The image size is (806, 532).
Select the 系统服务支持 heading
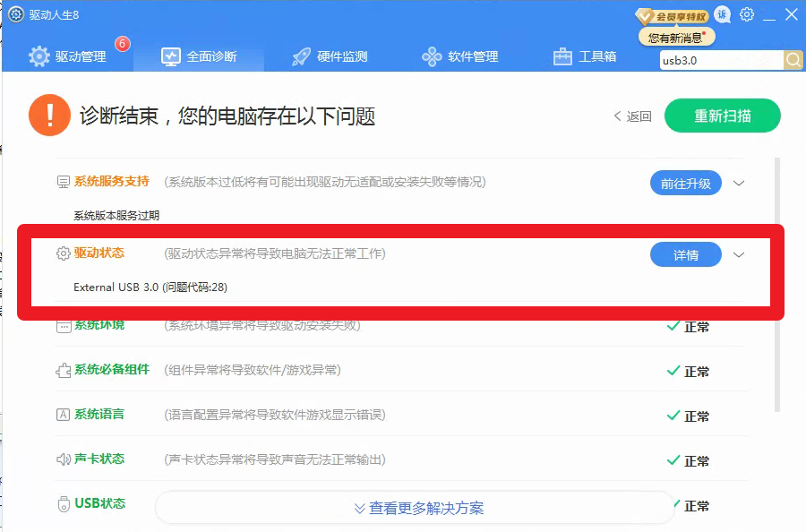[112, 181]
